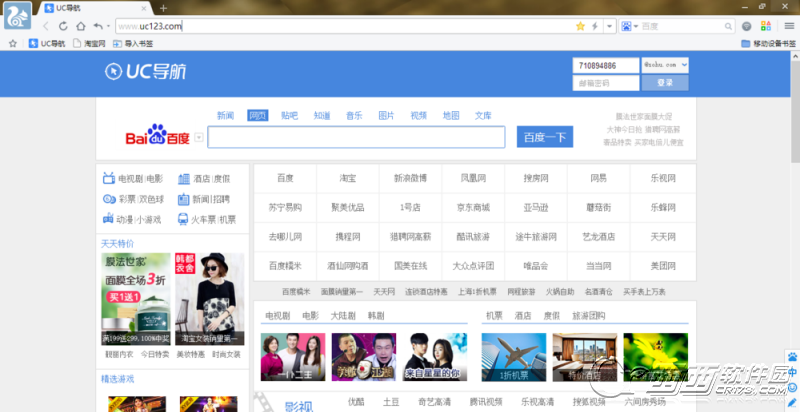The width and height of the screenshot is (800, 412).
Task: Open the @sohu.com domain dropdown
Action: (x=665, y=65)
